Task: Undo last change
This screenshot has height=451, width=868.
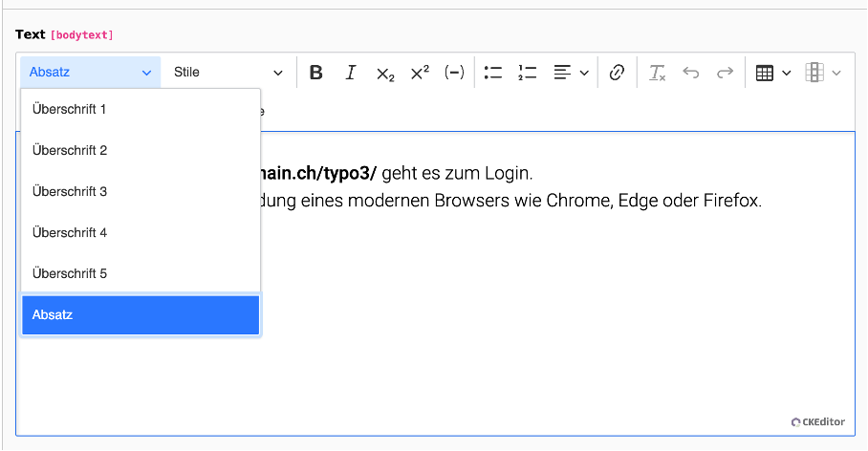Action: pos(690,73)
